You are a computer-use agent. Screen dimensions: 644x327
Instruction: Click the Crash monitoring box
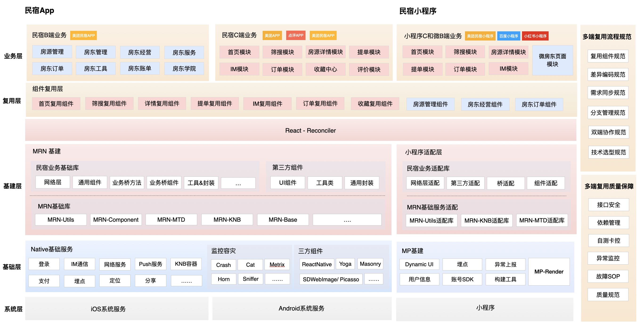223,265
